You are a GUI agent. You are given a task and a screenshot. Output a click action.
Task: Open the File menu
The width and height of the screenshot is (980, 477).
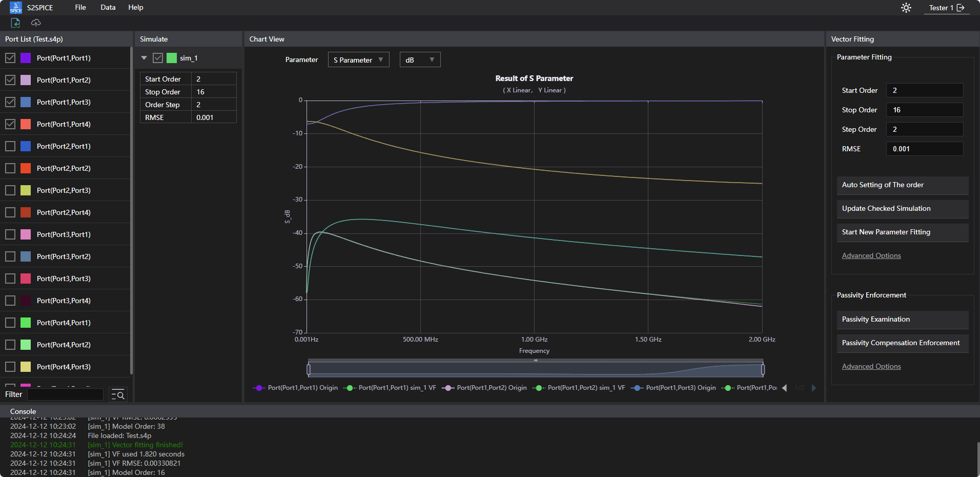pyautogui.click(x=80, y=8)
